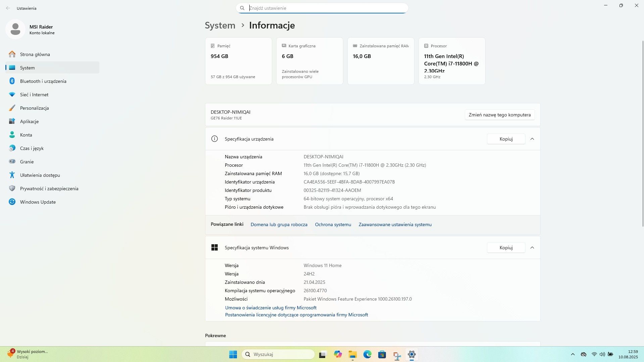Copy the Specyfikacja systemu Windows details

[506, 248]
